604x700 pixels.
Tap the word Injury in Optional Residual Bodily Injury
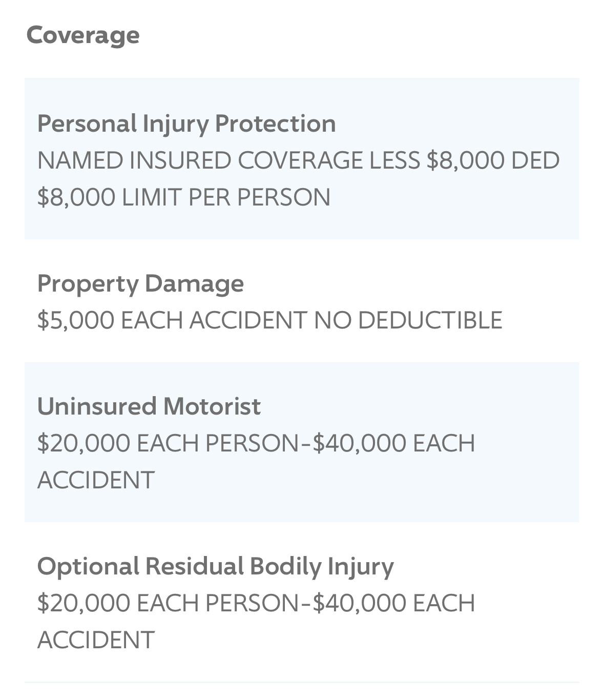(x=361, y=566)
